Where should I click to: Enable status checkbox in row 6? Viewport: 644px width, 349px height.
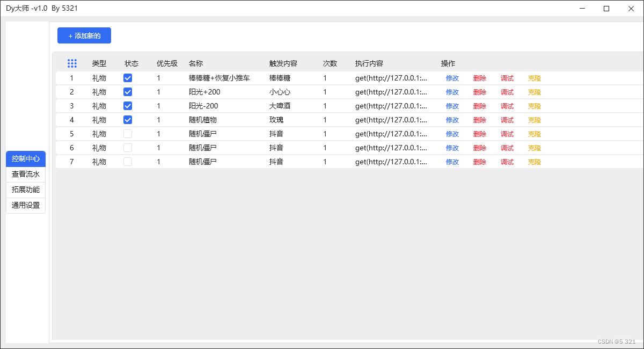(x=128, y=148)
